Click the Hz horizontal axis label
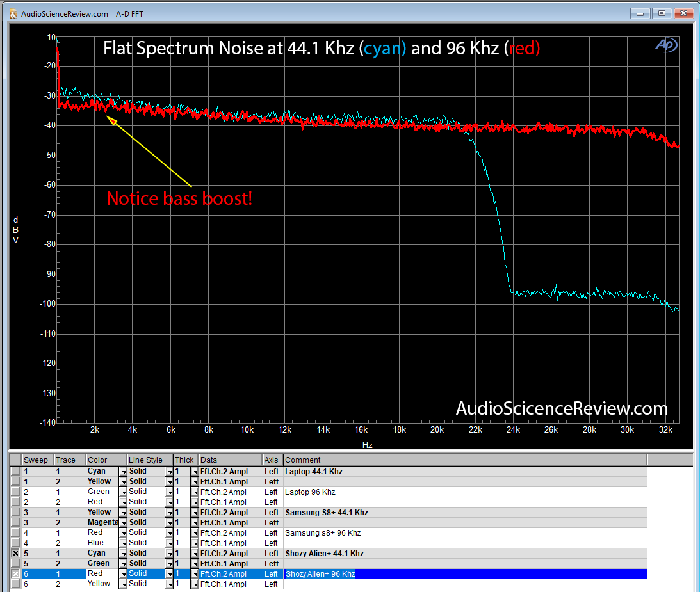The image size is (700, 592). pos(368,445)
